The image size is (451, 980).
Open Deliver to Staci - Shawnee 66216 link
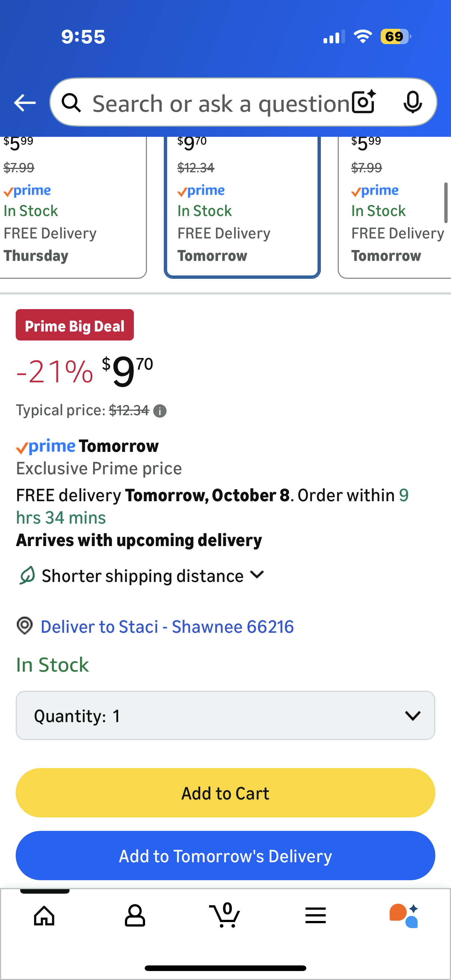(x=167, y=626)
